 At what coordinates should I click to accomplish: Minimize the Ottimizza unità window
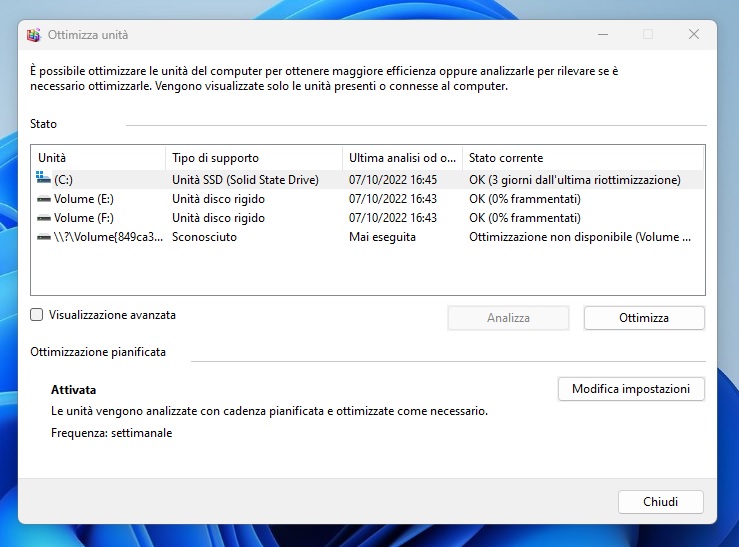tap(603, 34)
